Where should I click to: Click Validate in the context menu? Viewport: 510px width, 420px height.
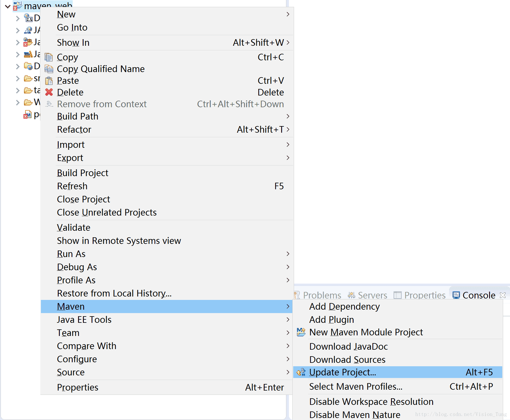167,228
